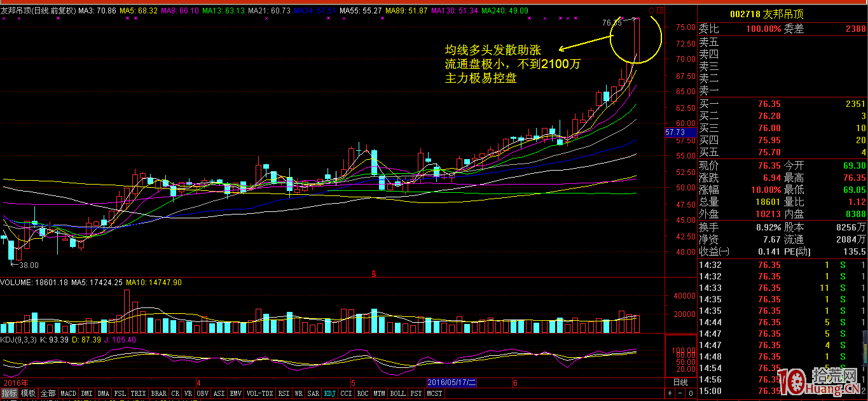Screen dimensions: 868x401
Task: Select the highlighted KDJ indicator tab
Action: coord(330,393)
